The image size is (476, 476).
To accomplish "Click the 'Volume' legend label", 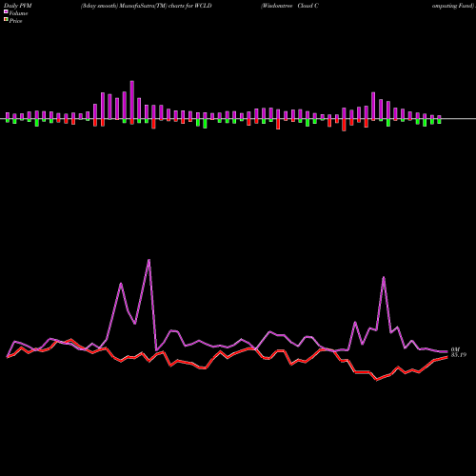I will [x=18, y=13].
